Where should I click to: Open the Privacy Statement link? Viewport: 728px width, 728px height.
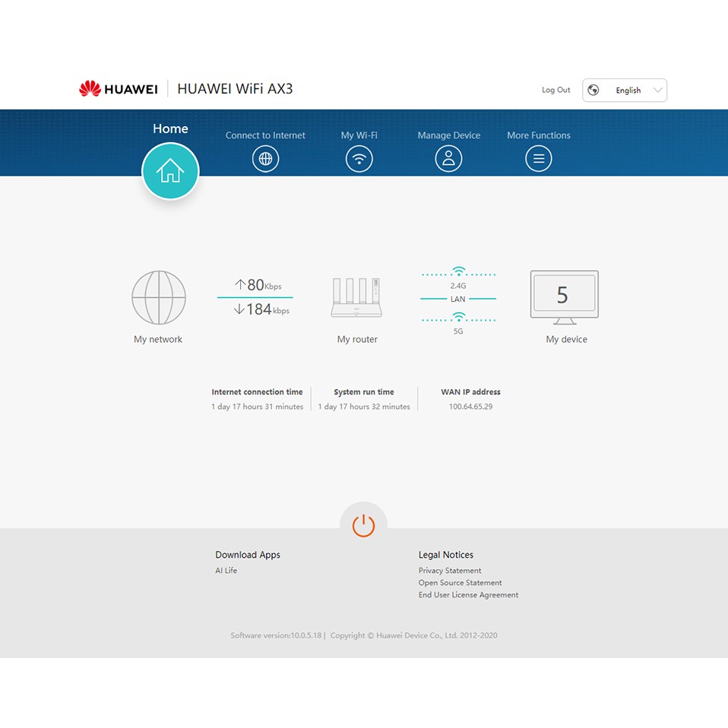tap(449, 571)
